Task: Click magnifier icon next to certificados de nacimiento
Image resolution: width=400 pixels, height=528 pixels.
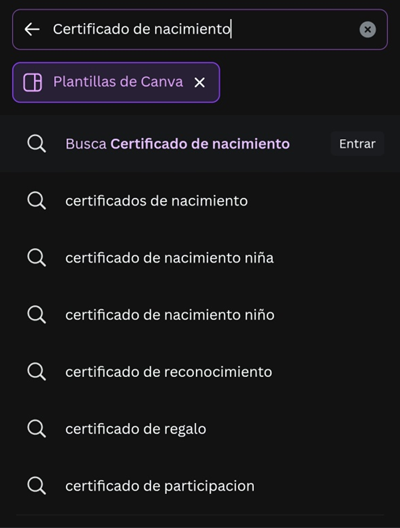Action: (36, 201)
